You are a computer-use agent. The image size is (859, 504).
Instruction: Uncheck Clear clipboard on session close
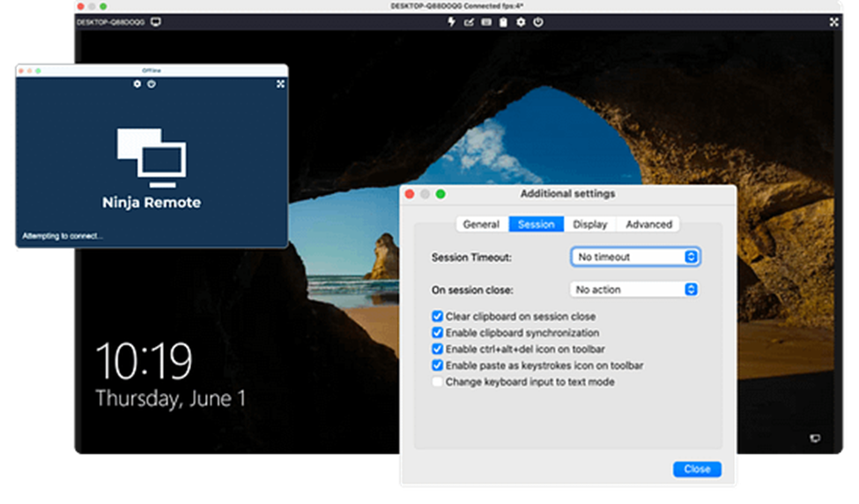point(437,316)
